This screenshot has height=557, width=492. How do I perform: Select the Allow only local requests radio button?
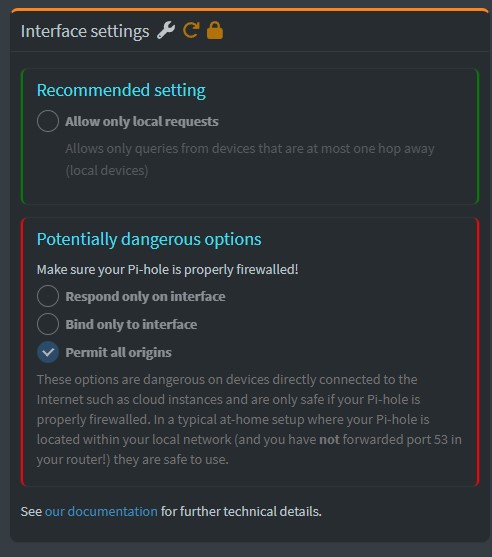pyautogui.click(x=48, y=121)
